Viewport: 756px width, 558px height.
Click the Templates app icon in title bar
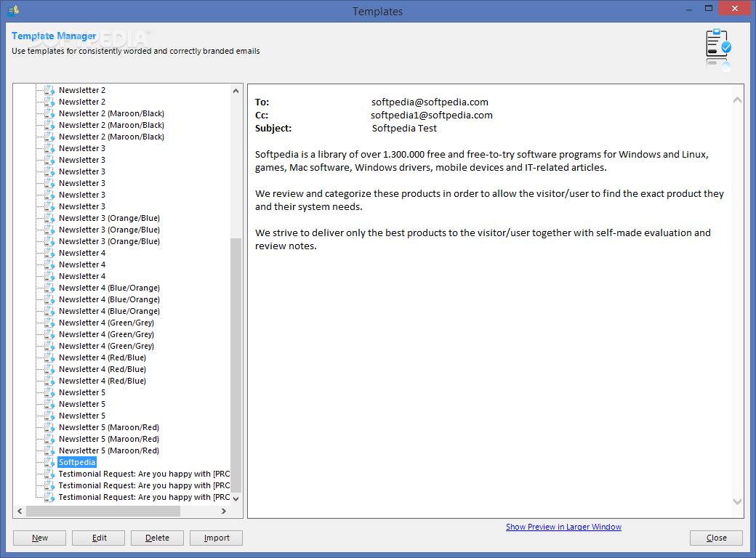click(x=14, y=10)
